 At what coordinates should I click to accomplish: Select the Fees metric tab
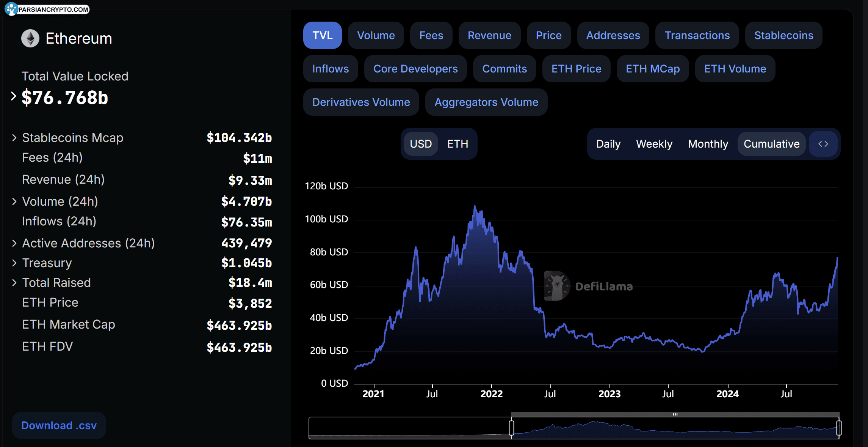[x=431, y=36]
